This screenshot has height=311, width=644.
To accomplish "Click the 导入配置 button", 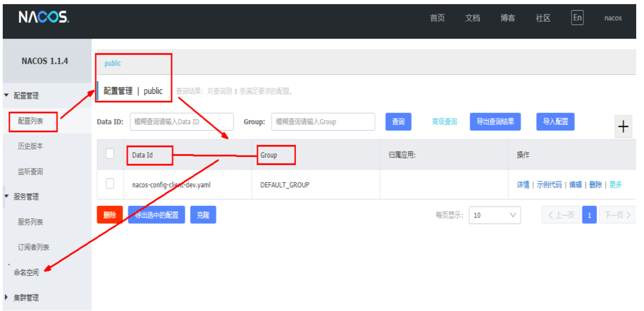I will (x=555, y=122).
